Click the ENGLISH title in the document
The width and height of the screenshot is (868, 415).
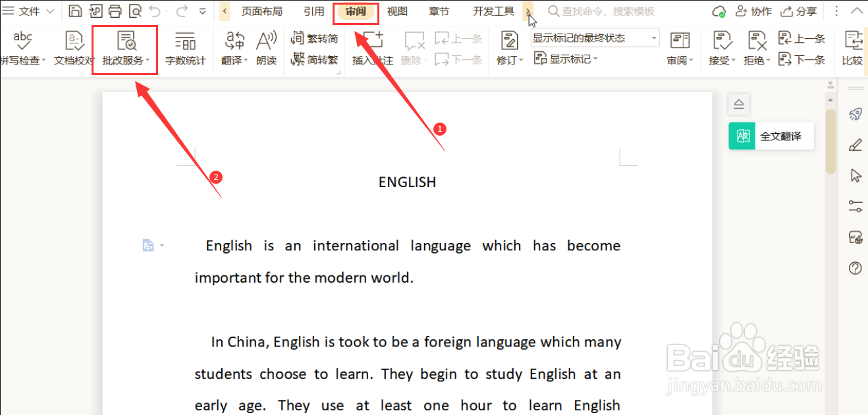[x=407, y=182]
